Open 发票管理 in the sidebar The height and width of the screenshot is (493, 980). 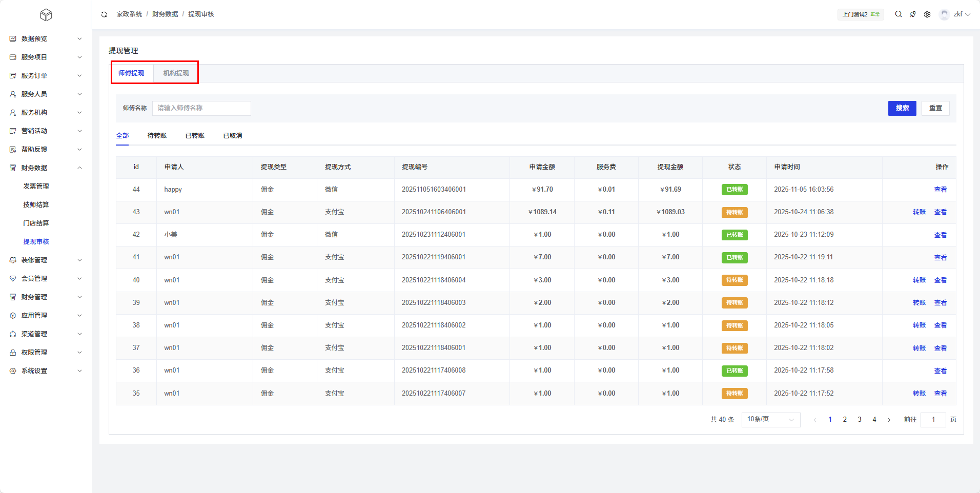click(x=36, y=187)
